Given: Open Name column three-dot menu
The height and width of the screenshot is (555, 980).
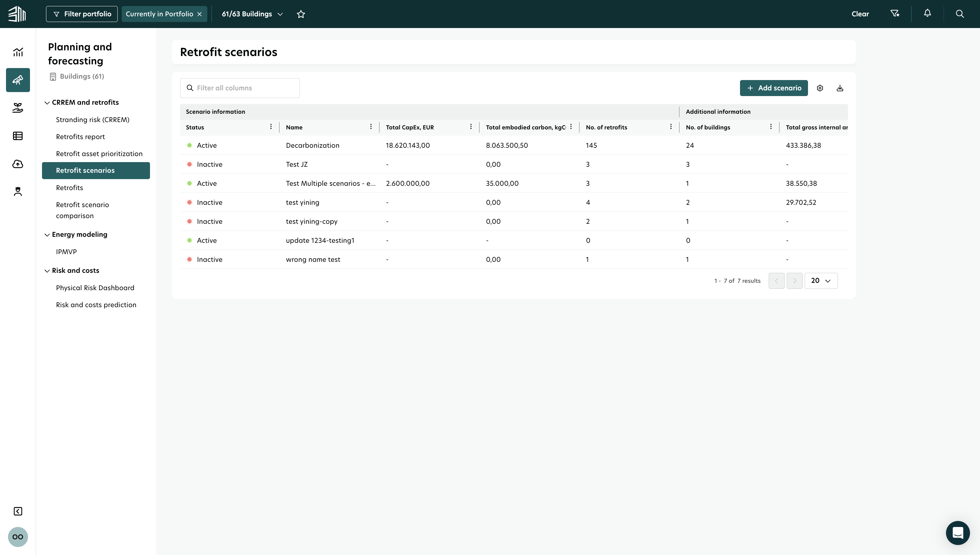Looking at the screenshot, I should pyautogui.click(x=371, y=127).
